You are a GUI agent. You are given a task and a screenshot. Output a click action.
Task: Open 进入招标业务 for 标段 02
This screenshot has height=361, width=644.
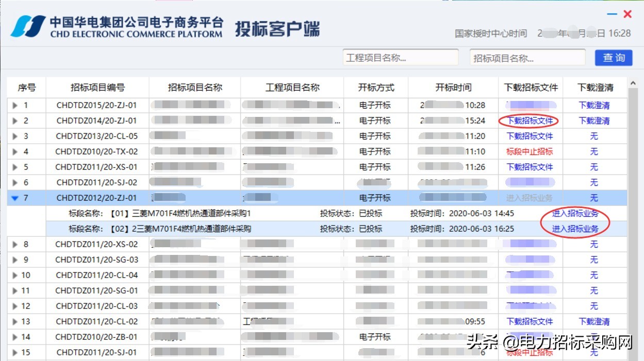(x=575, y=228)
